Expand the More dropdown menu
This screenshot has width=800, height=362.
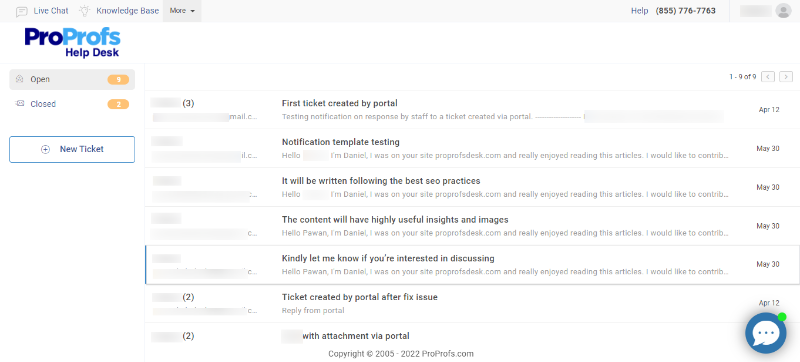pyautogui.click(x=182, y=11)
